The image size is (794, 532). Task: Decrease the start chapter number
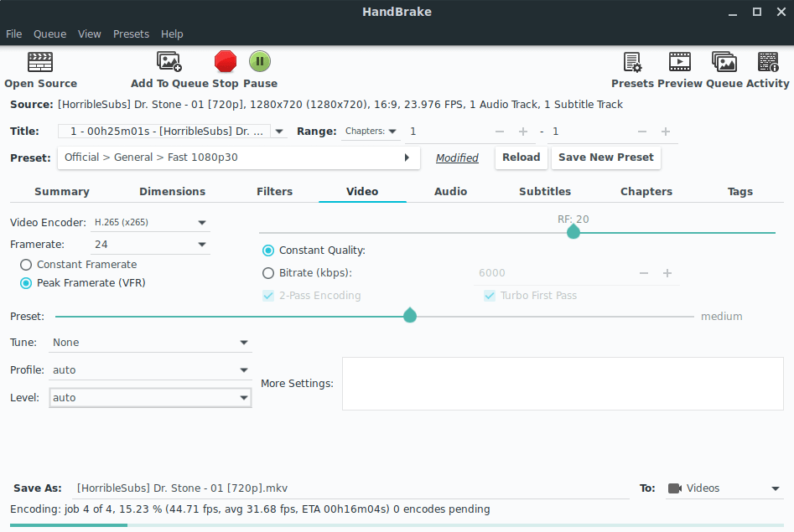point(499,132)
